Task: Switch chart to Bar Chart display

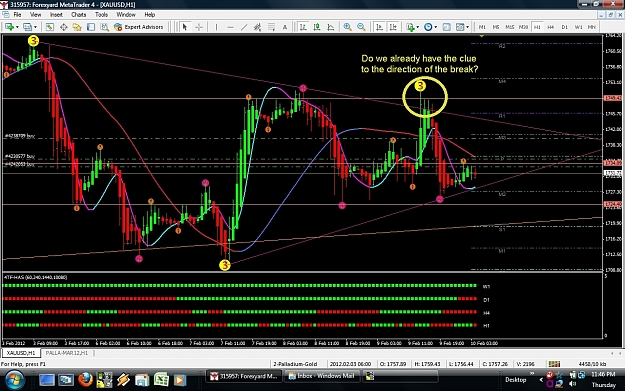Action: click(x=303, y=27)
